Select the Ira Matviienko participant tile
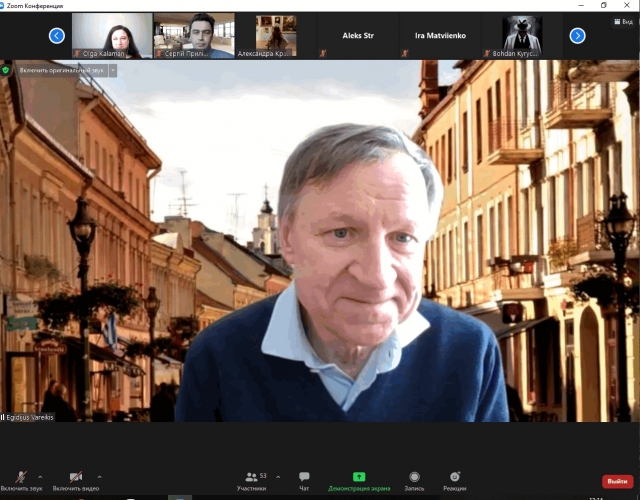Viewport: 640px width, 500px height. [x=439, y=35]
